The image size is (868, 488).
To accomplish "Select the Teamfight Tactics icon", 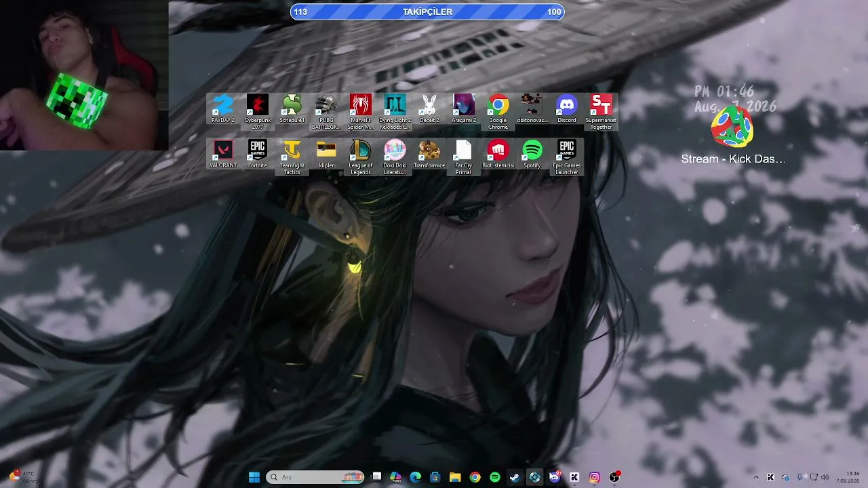I will (x=292, y=157).
